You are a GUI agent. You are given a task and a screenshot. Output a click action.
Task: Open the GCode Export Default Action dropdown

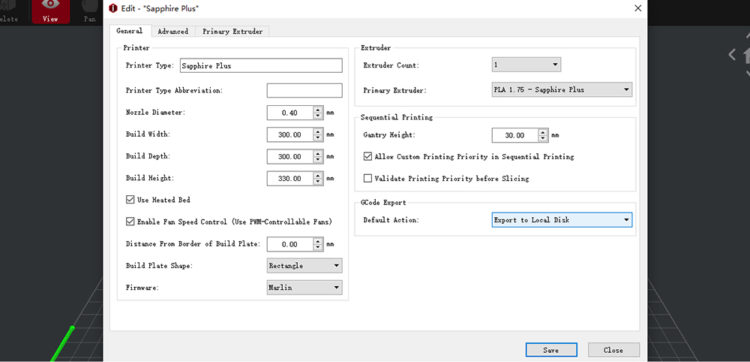562,220
